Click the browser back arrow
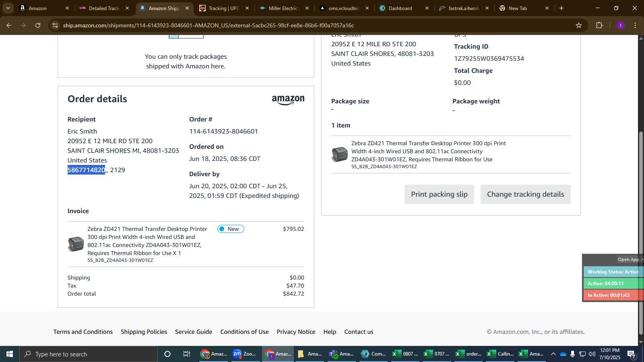This screenshot has width=644, height=362. click(9, 25)
